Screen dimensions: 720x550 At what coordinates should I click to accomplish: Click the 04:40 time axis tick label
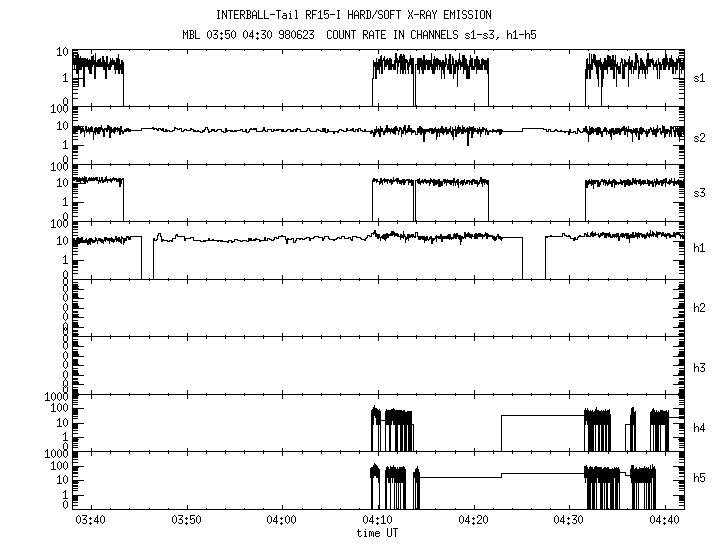click(664, 521)
